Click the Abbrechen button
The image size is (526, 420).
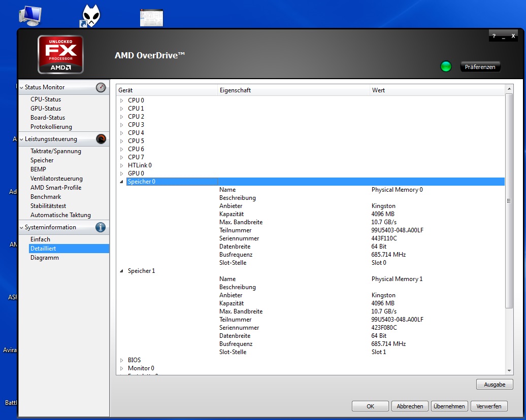(410, 406)
